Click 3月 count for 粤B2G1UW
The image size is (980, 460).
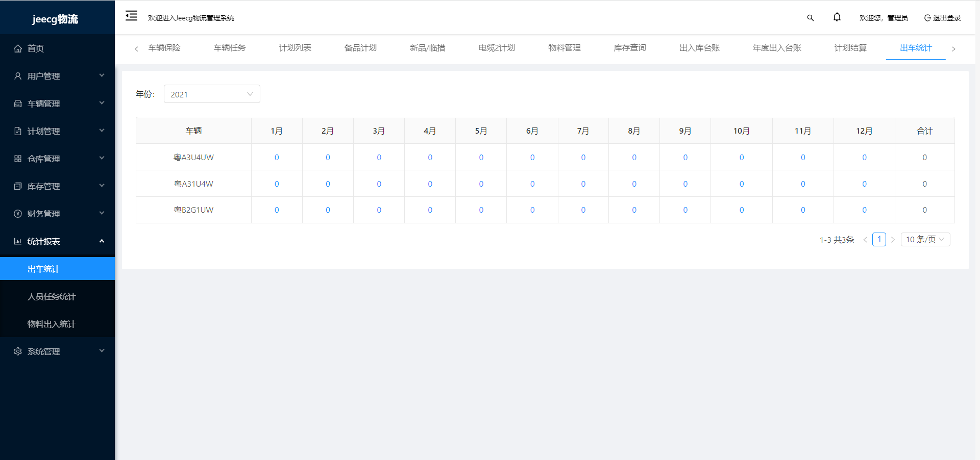(379, 210)
